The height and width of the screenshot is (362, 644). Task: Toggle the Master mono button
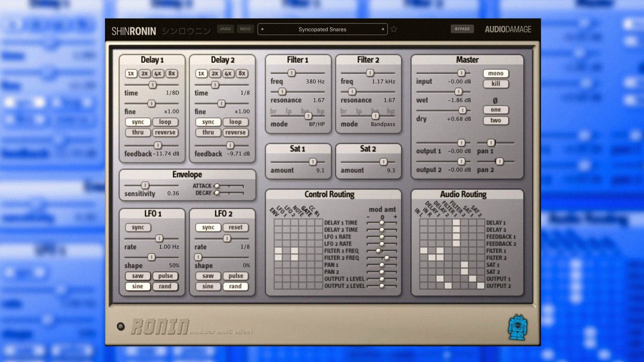click(496, 73)
